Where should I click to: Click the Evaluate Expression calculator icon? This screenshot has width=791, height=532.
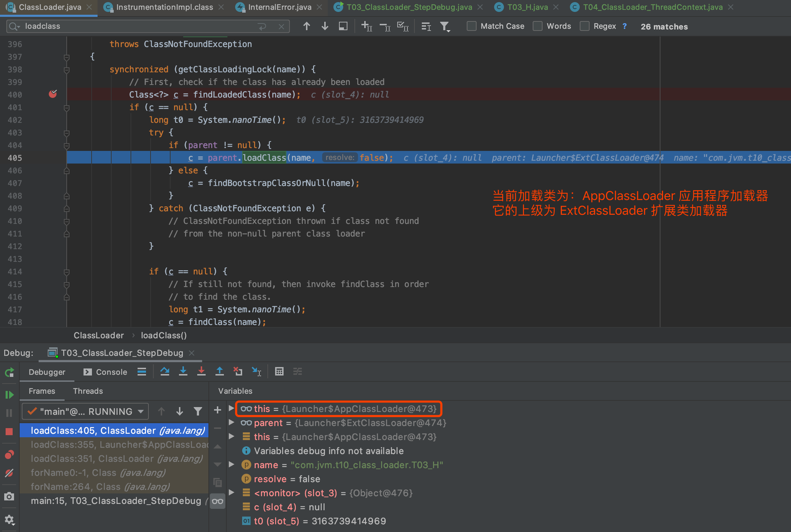[279, 371]
